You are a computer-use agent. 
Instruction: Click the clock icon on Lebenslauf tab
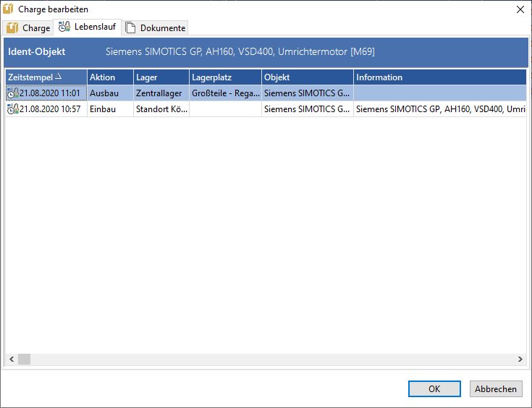64,27
